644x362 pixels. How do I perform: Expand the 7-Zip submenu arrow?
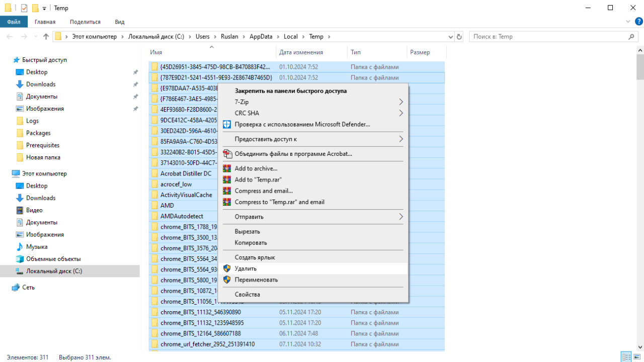(401, 102)
